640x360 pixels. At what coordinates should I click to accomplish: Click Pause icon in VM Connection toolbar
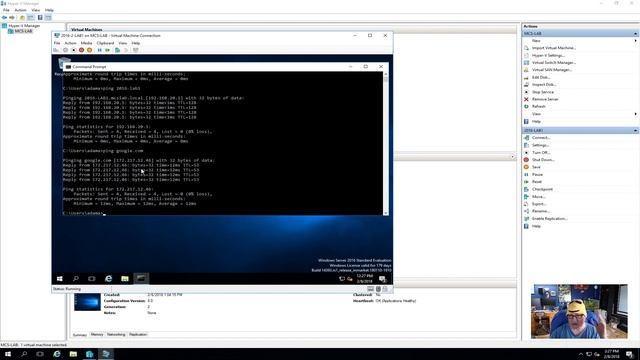coord(100,50)
